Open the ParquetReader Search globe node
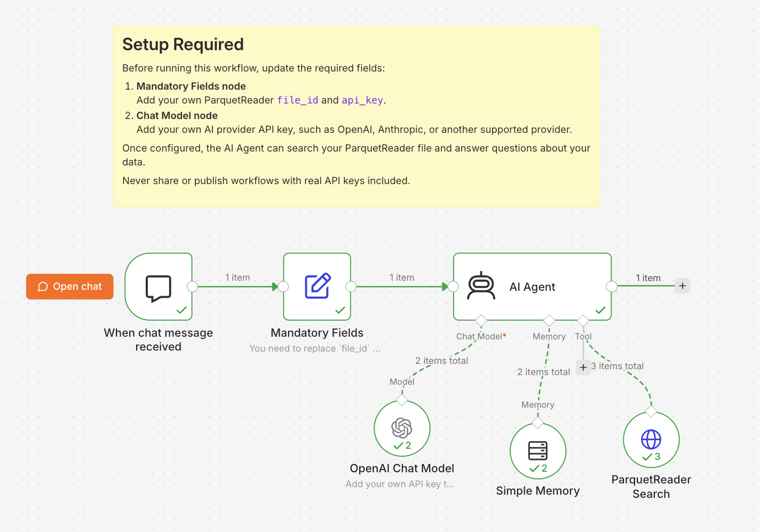 651,440
